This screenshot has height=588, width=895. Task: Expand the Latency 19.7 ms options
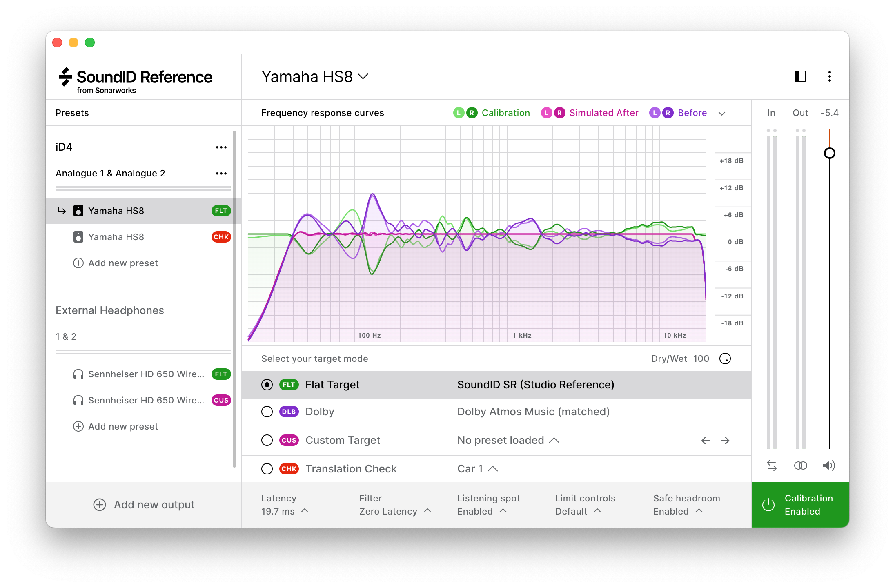tap(305, 511)
